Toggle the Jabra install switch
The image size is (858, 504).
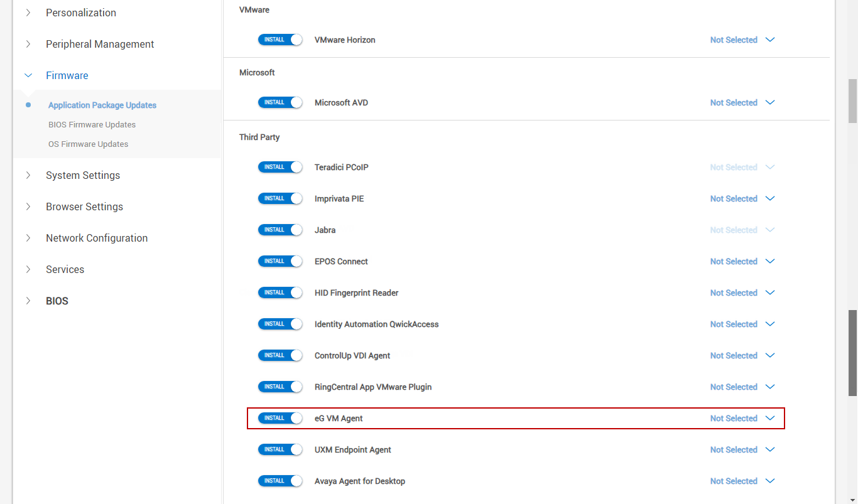(280, 230)
